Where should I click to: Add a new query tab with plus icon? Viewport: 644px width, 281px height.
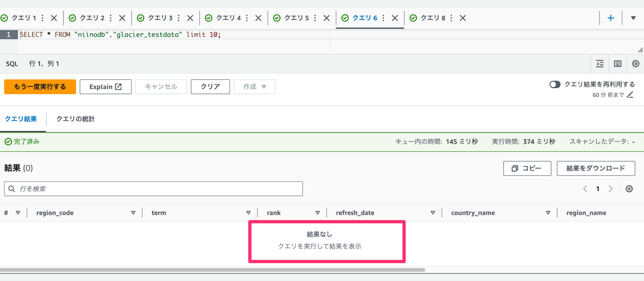click(x=611, y=18)
